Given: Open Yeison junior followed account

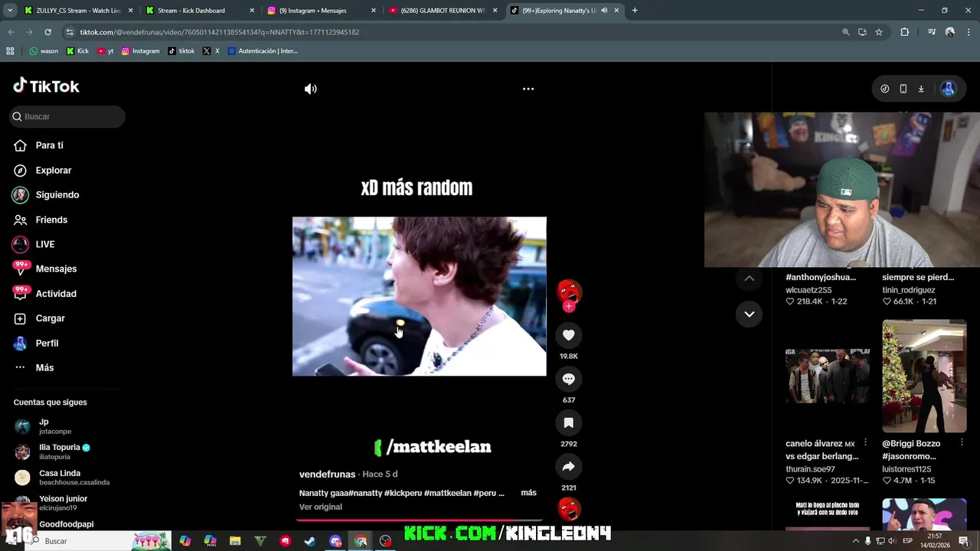Looking at the screenshot, I should pos(63,503).
